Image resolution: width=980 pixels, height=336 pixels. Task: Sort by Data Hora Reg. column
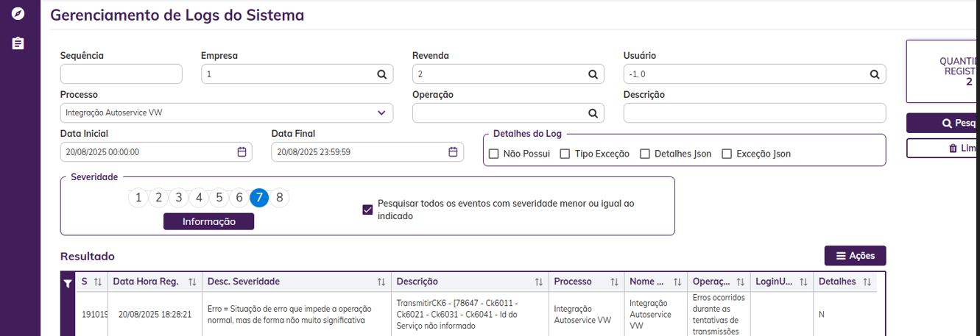[x=192, y=282]
